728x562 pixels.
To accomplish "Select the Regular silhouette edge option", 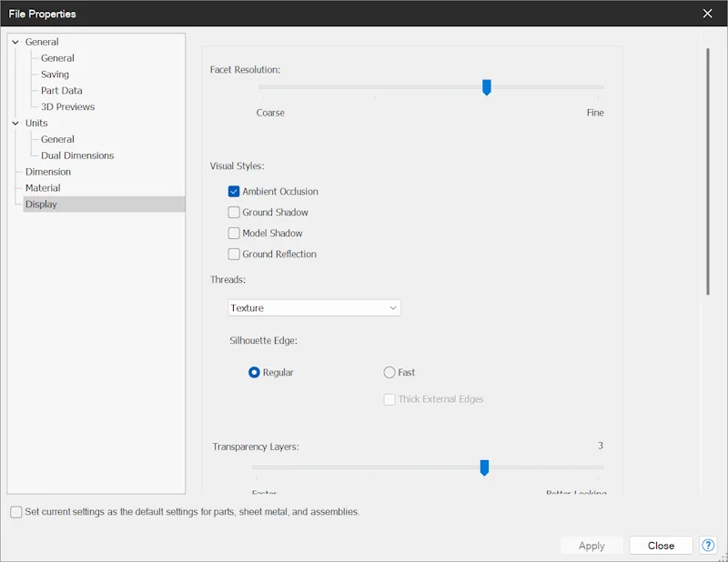I will (x=254, y=372).
